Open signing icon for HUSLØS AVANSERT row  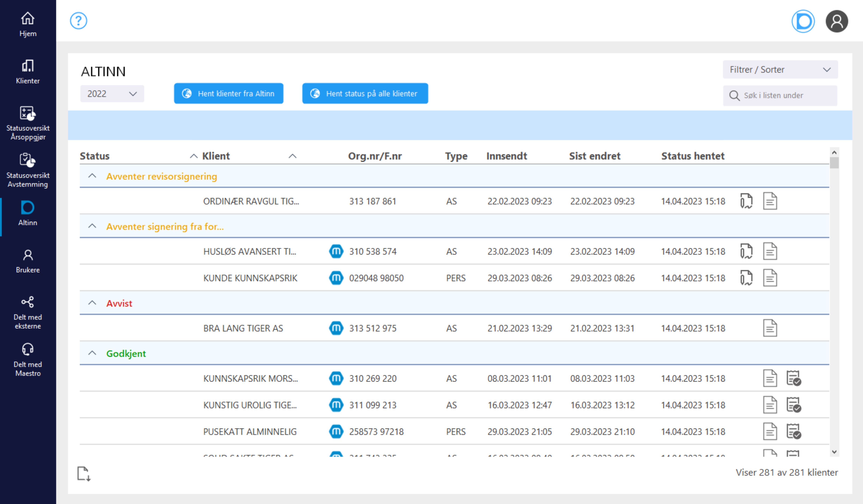pos(746,251)
